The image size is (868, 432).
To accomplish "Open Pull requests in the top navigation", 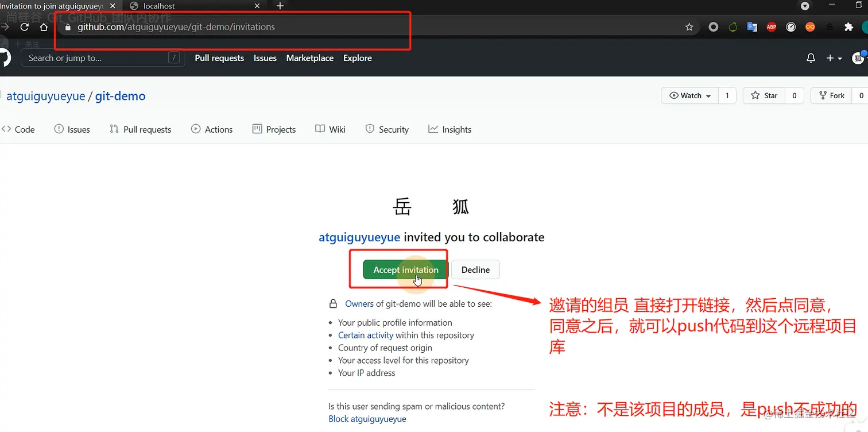I will [219, 58].
